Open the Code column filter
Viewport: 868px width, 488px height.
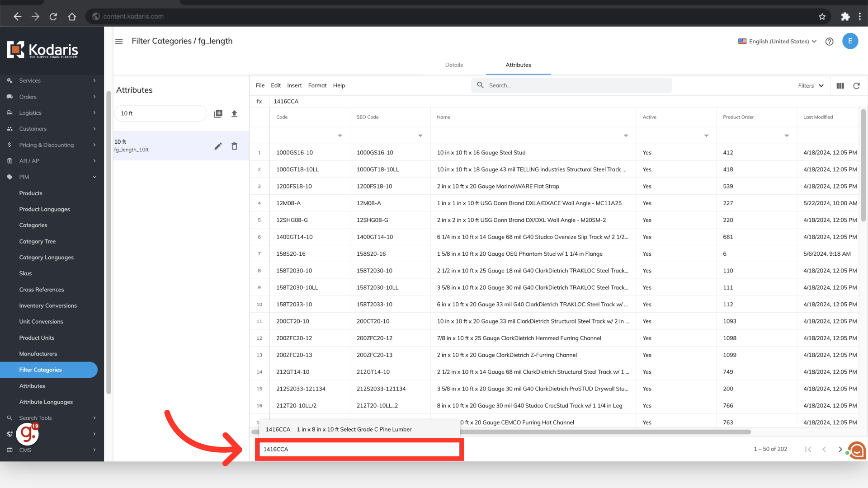click(340, 136)
